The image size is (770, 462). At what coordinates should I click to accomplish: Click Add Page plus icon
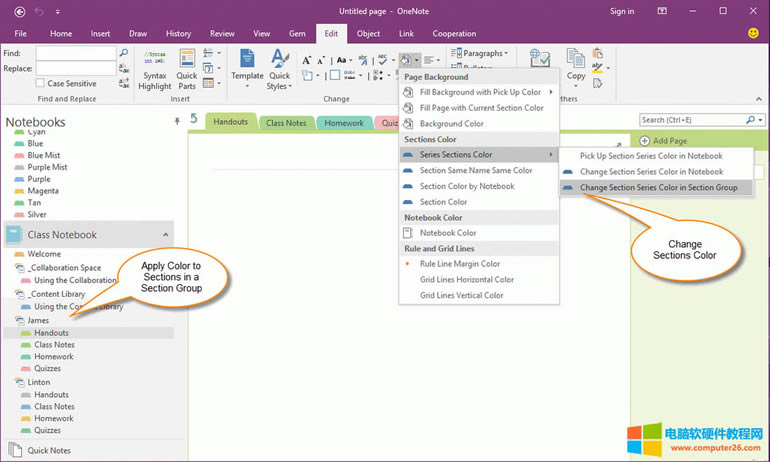tap(645, 141)
